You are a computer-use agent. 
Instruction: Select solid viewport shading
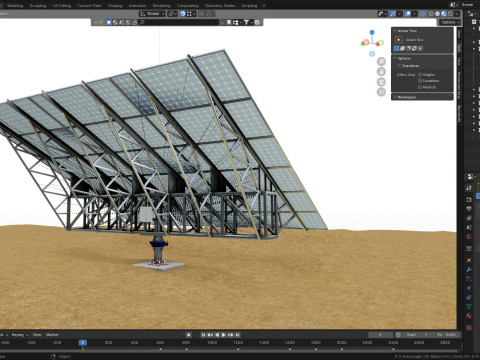tap(437, 14)
